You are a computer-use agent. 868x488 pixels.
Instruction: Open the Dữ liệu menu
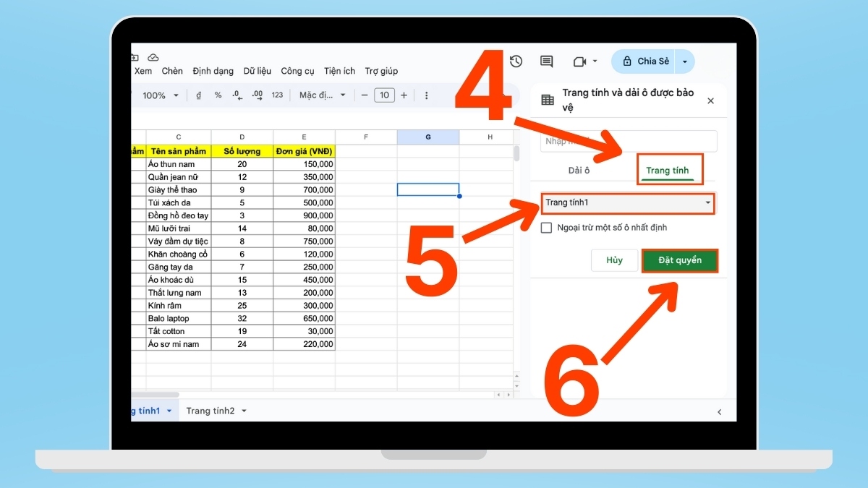(258, 71)
